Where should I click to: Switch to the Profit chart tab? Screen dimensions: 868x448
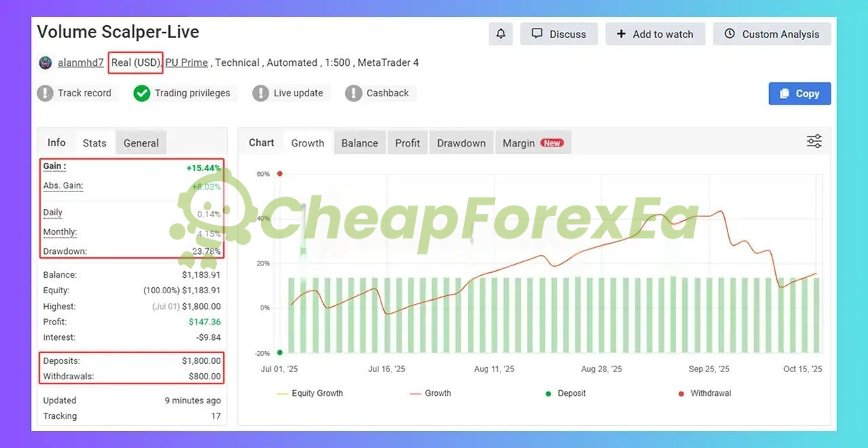click(408, 143)
